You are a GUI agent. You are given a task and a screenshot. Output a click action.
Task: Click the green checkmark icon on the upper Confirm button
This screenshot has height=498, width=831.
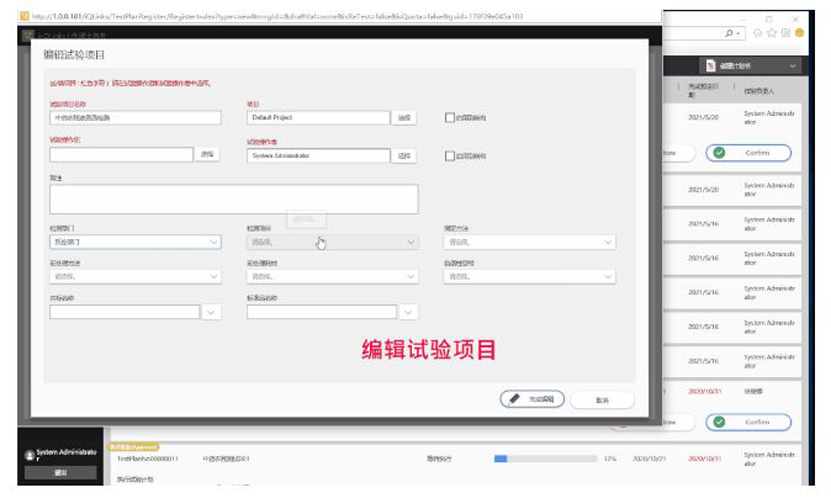718,153
